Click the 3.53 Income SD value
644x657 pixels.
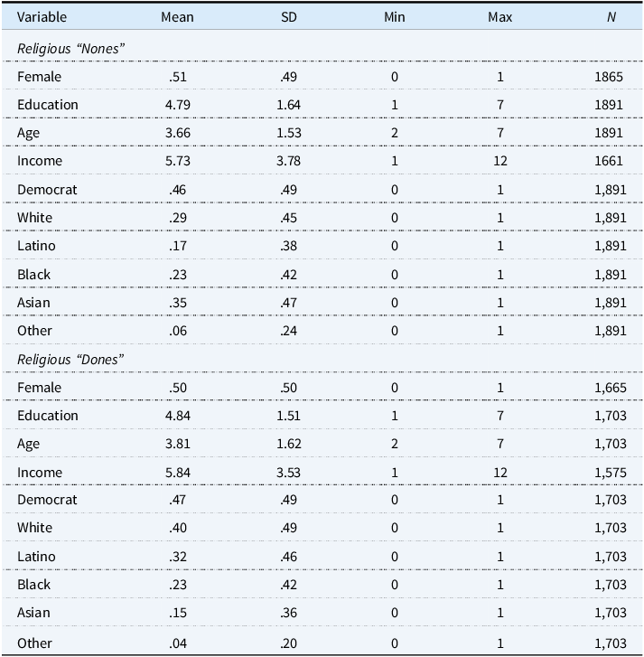pyautogui.click(x=288, y=472)
